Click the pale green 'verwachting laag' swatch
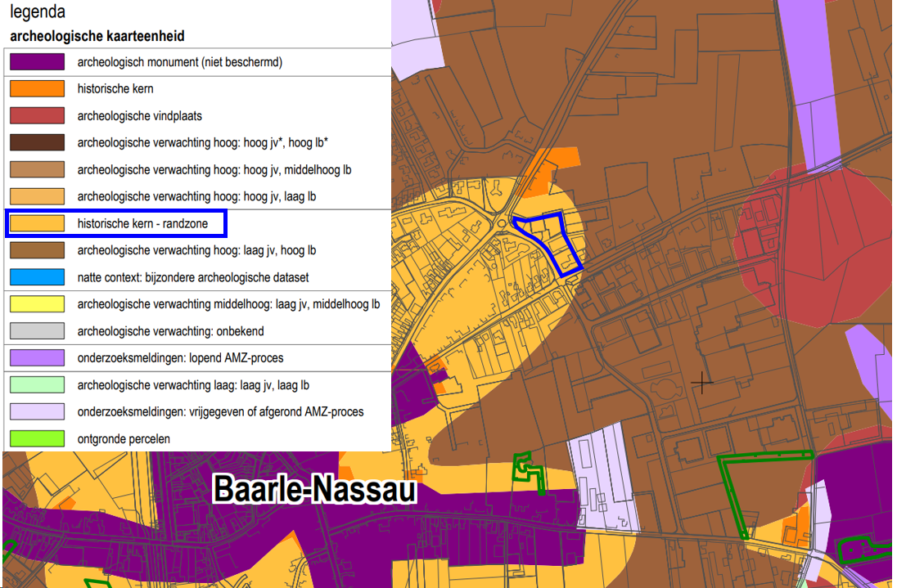897x588 pixels. 37,384
